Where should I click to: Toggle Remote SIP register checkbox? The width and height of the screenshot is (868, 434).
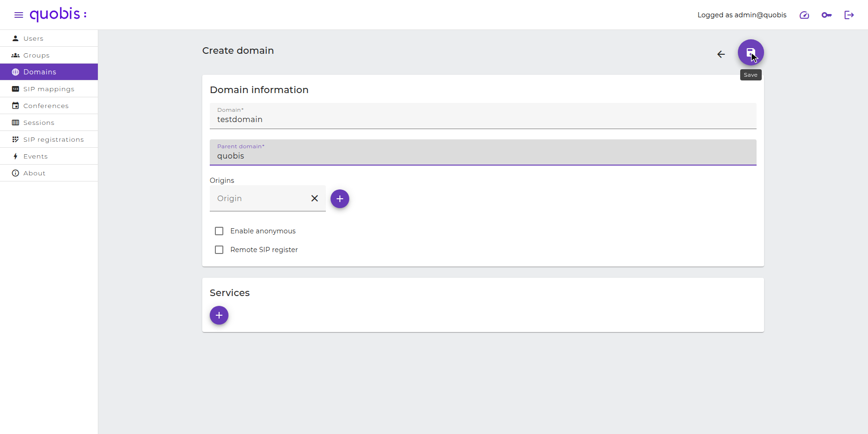tap(219, 250)
